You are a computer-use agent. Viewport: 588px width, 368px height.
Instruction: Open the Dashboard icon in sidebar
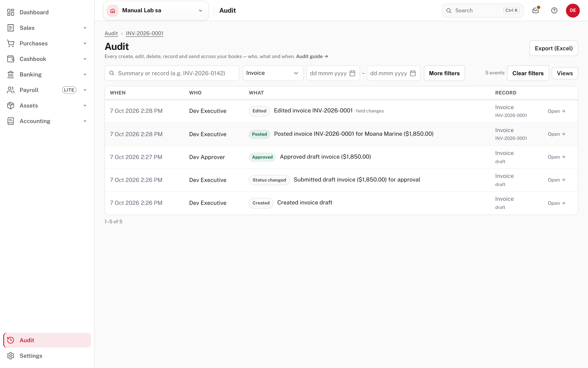pos(11,12)
